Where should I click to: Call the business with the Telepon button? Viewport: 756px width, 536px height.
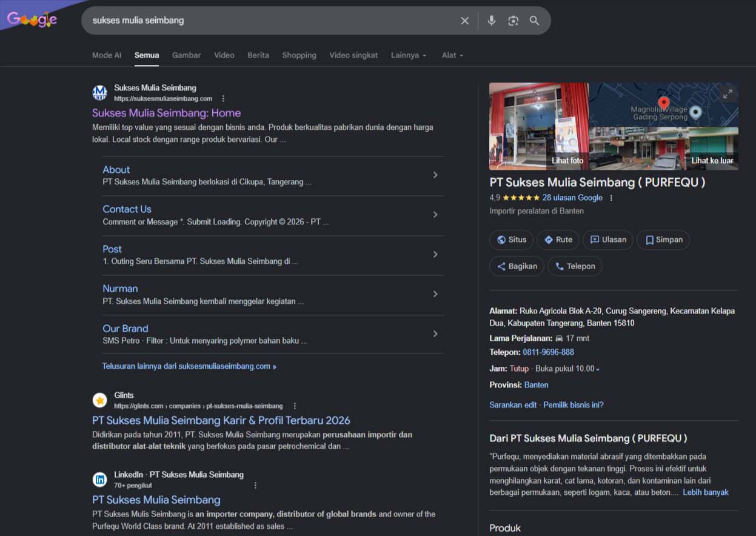pos(575,266)
